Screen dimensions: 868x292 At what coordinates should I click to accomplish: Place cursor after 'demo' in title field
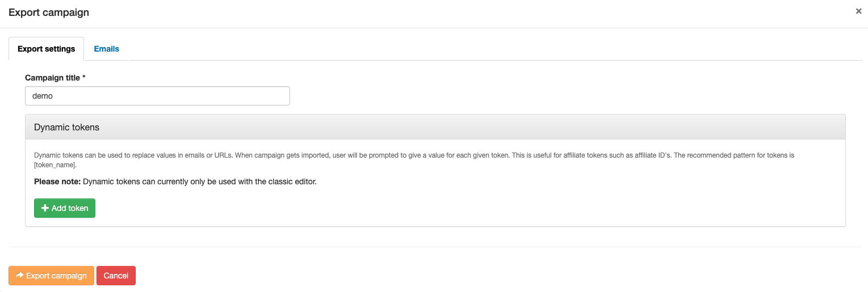point(54,96)
